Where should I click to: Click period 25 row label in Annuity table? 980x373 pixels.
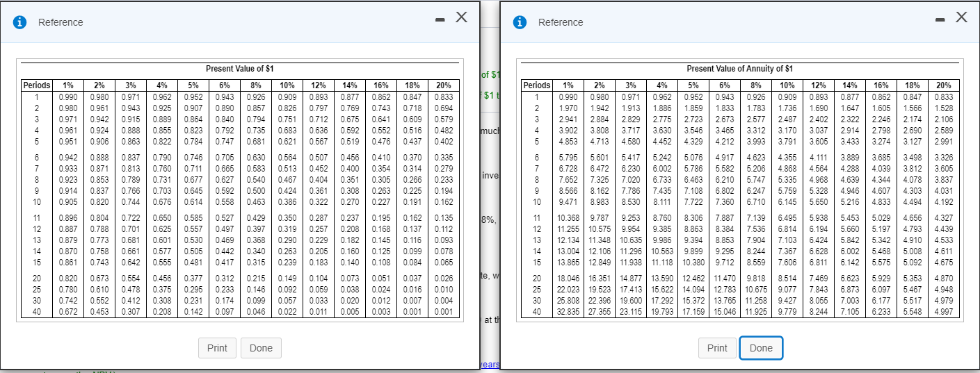click(536, 290)
